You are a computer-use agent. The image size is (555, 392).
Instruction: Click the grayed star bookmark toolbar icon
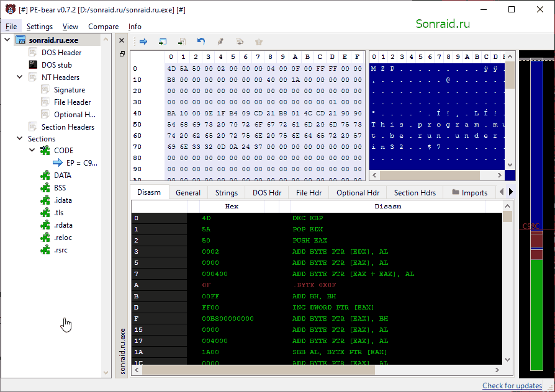(x=259, y=42)
